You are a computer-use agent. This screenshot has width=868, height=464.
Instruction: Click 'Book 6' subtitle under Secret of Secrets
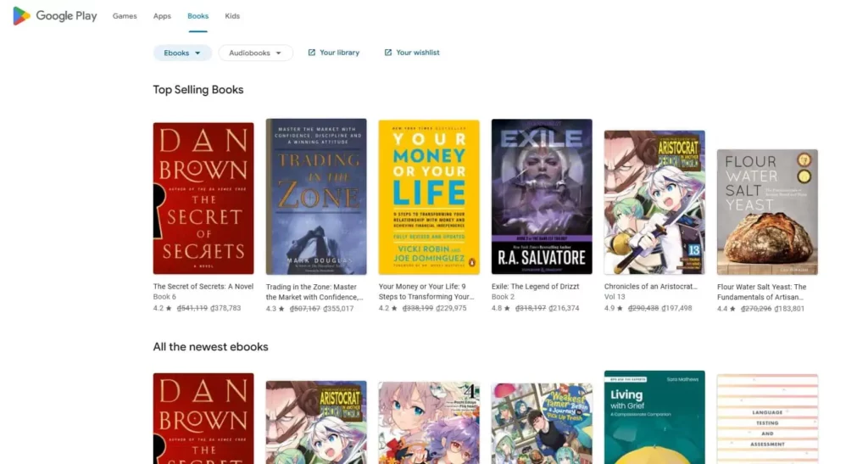pos(164,297)
